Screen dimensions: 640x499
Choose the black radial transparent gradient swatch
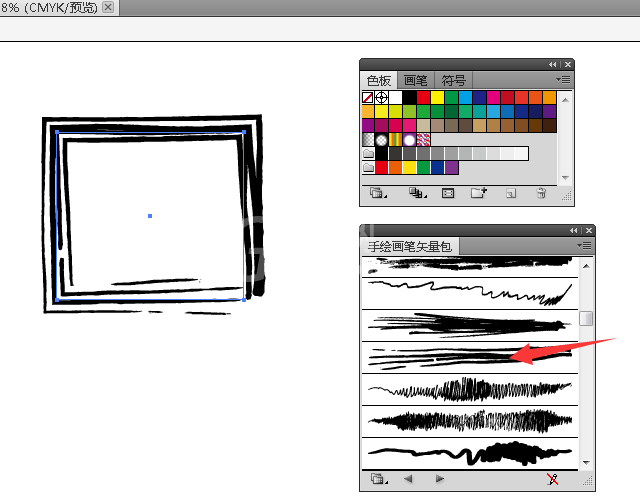381,140
